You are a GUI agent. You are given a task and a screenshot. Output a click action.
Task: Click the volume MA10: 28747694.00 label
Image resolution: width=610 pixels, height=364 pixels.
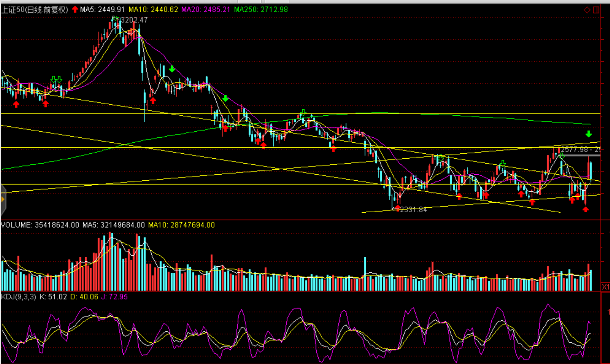click(181, 225)
